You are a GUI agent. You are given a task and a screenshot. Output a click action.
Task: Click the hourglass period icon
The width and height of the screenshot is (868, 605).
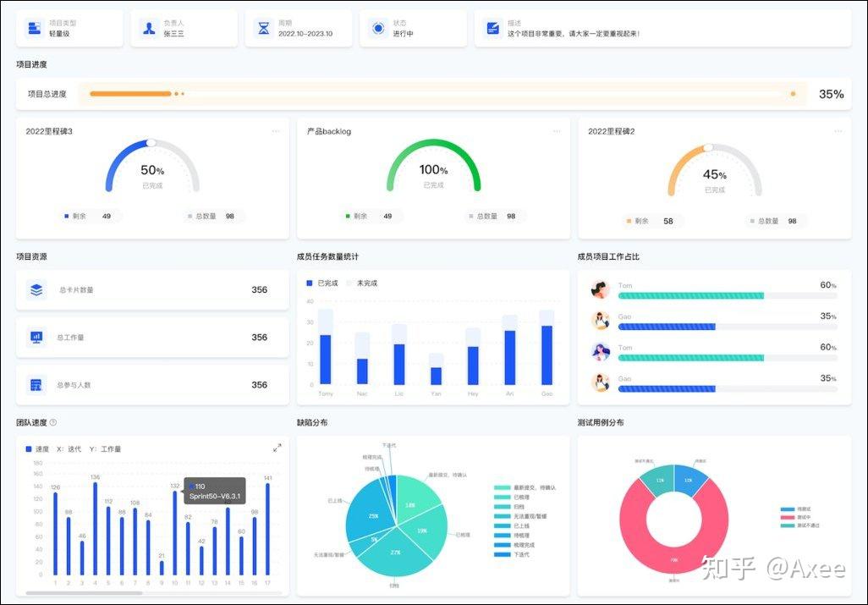click(263, 28)
